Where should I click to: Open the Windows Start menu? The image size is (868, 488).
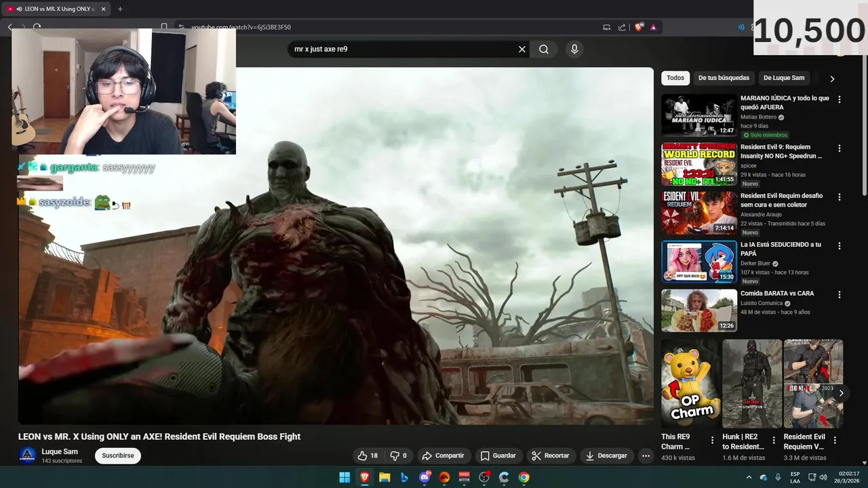[344, 477]
